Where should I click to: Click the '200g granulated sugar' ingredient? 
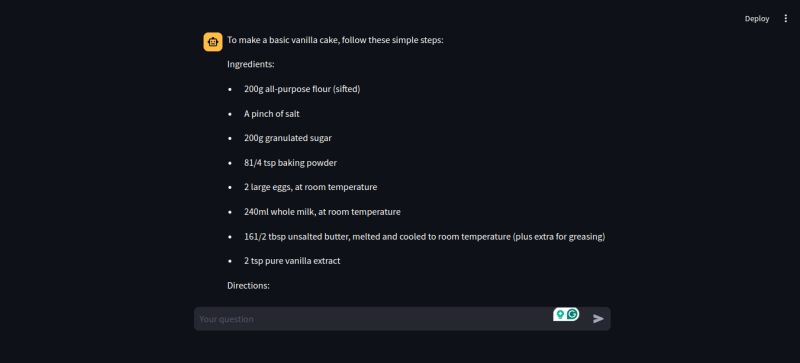[288, 138]
